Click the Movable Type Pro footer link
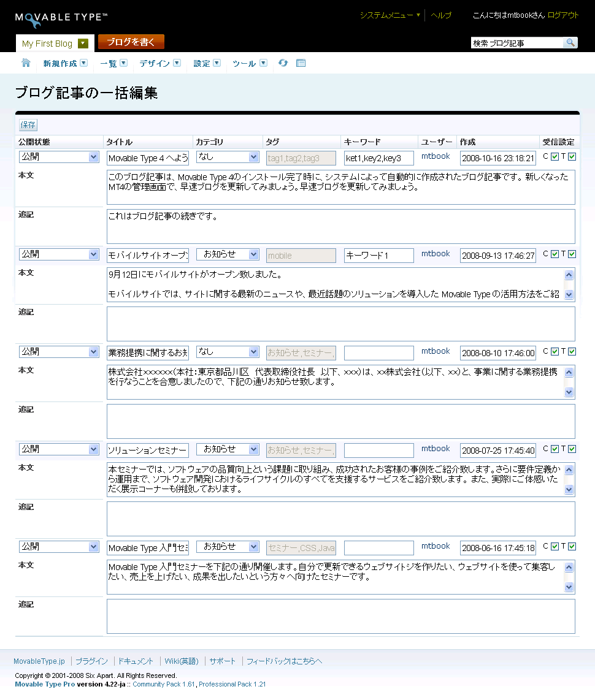Screen dimensions: 595x700 point(45,684)
